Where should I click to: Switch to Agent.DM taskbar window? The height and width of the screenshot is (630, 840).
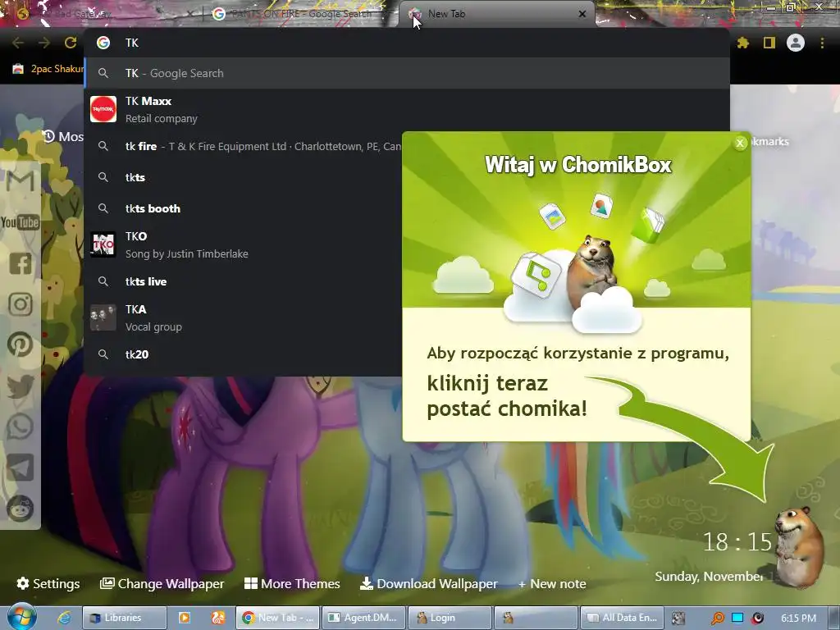[363, 618]
